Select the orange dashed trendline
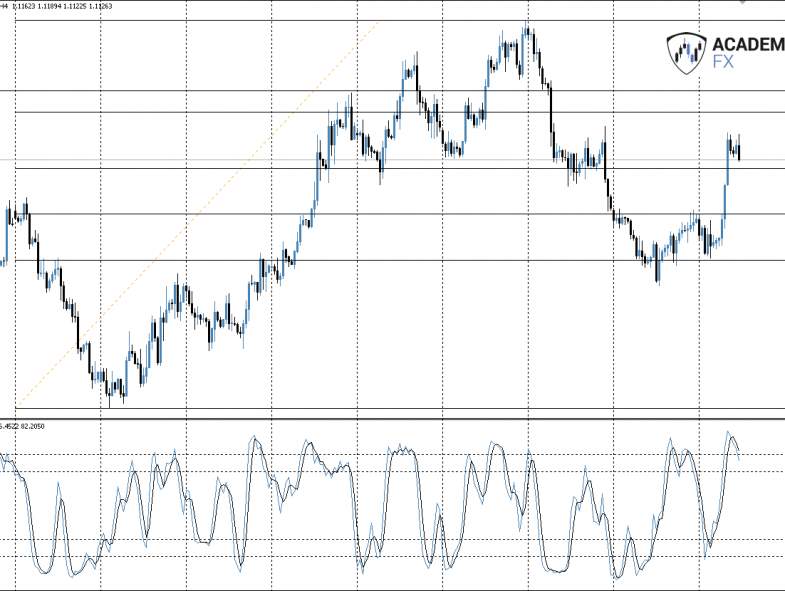Image resolution: width=785 pixels, height=591 pixels. click(197, 214)
